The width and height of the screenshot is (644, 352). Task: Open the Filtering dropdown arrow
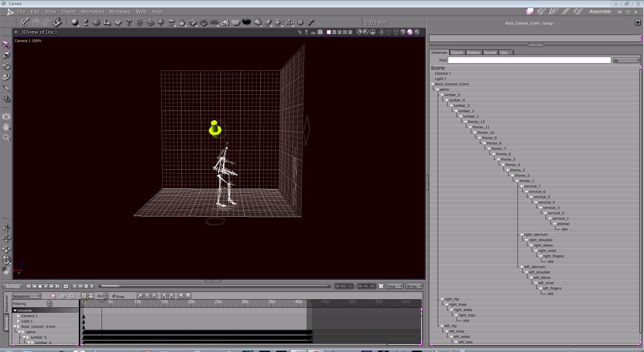49,304
